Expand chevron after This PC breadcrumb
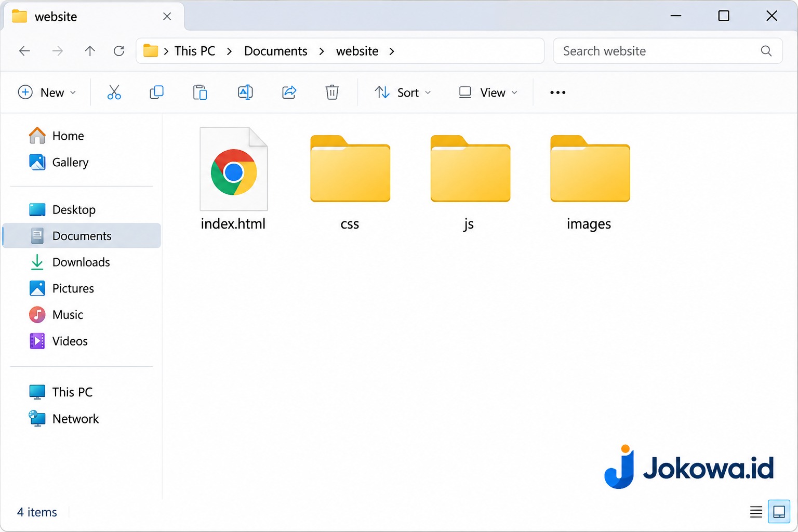The image size is (798, 532). tap(229, 51)
